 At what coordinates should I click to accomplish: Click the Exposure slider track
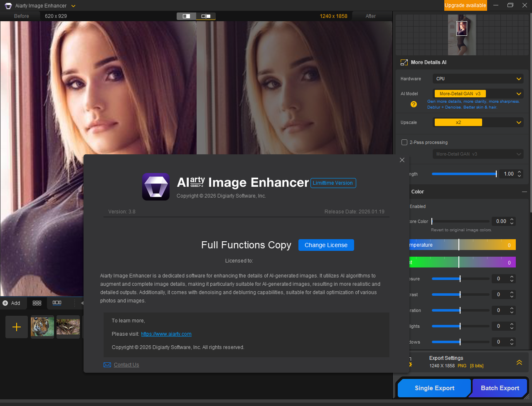coord(461,279)
